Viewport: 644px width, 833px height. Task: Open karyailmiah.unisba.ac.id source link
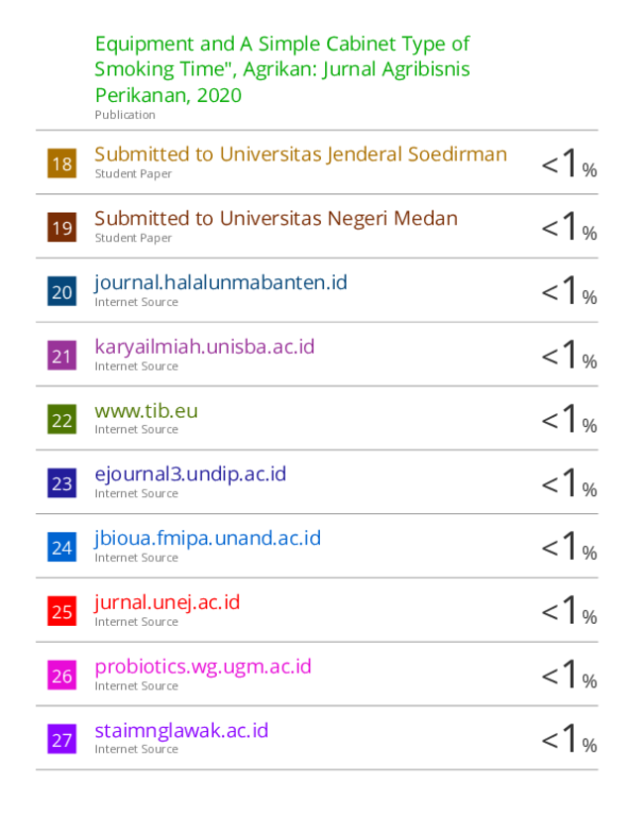tap(204, 347)
